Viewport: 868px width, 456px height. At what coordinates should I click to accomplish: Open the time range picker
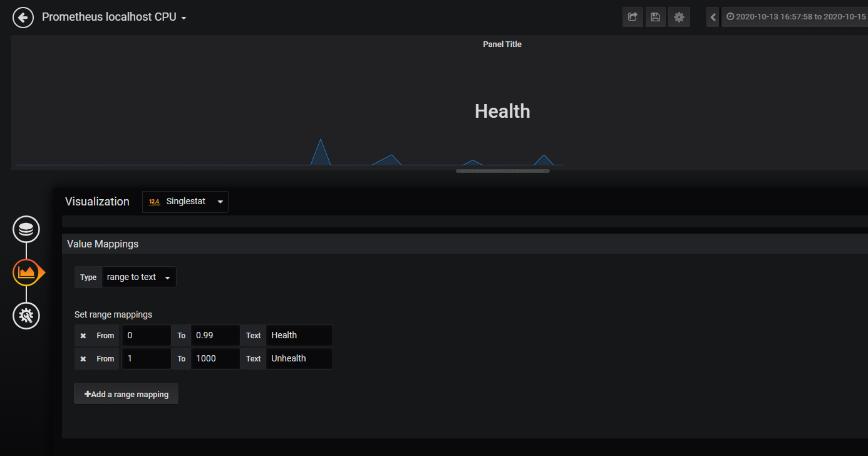[x=795, y=17]
